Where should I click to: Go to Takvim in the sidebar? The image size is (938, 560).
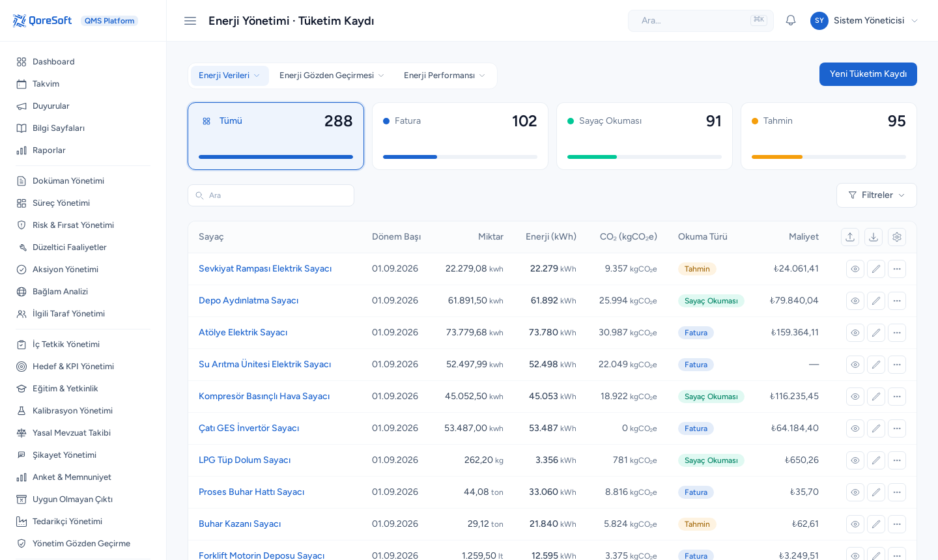[83, 84]
